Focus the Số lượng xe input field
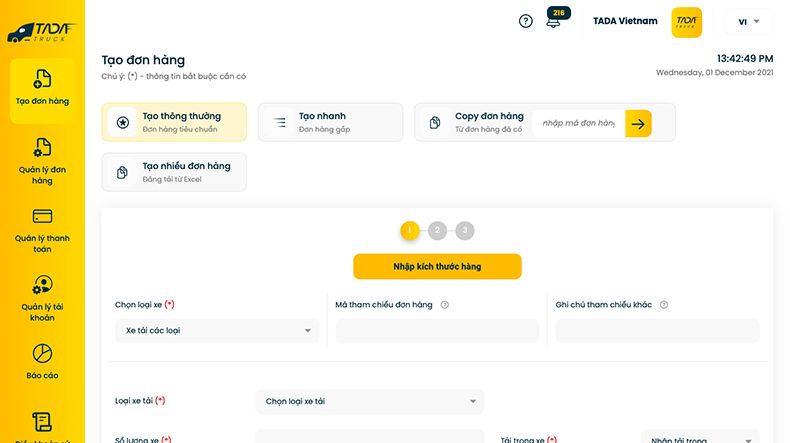The image size is (790, 443). click(x=369, y=437)
